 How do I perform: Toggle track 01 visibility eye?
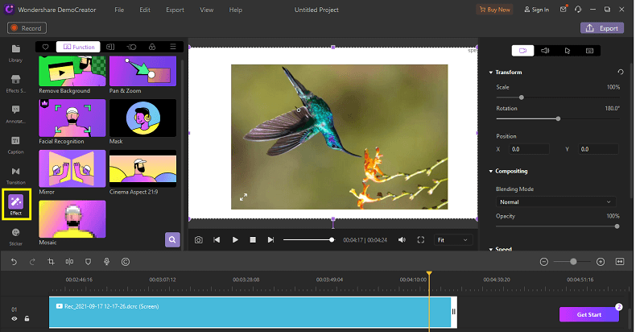pyautogui.click(x=14, y=318)
